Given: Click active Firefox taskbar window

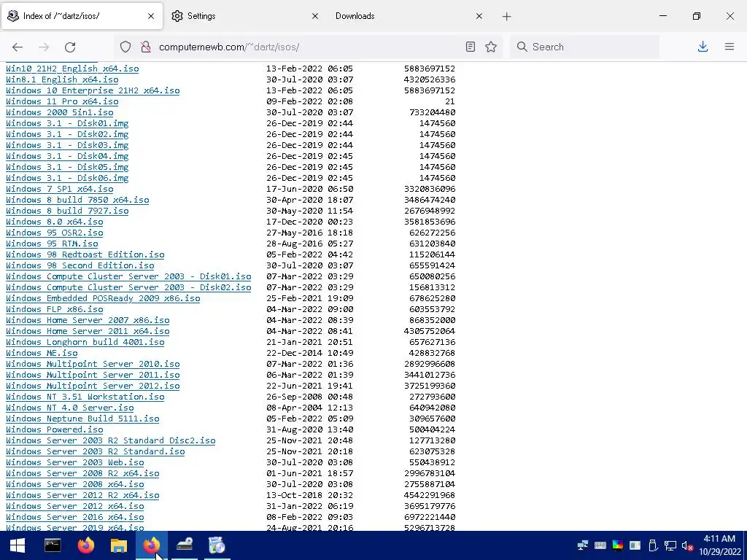Looking at the screenshot, I should click(152, 545).
